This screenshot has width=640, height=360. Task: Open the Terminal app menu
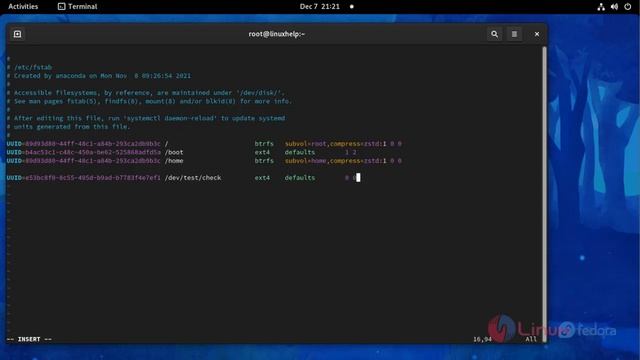[x=78, y=7]
